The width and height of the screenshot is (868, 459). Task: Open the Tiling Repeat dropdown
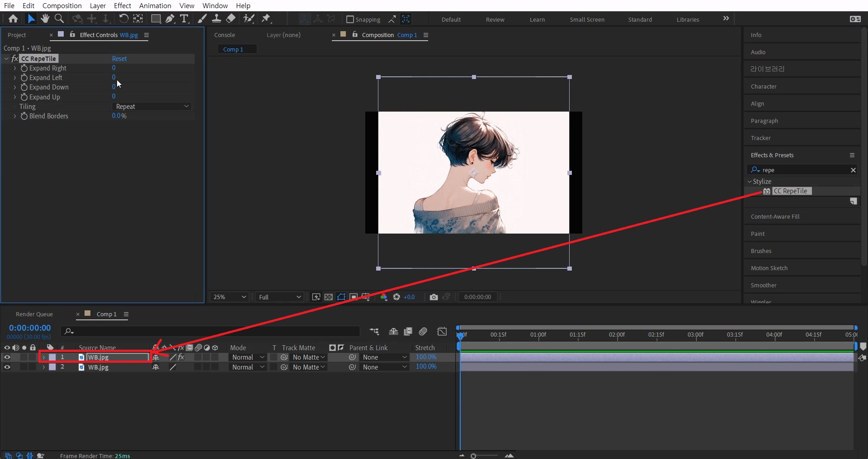click(151, 107)
